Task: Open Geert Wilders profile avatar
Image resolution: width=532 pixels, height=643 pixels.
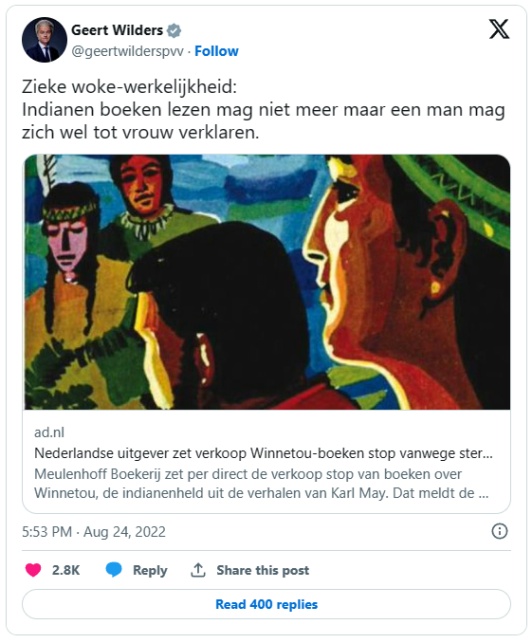Action: (x=44, y=40)
